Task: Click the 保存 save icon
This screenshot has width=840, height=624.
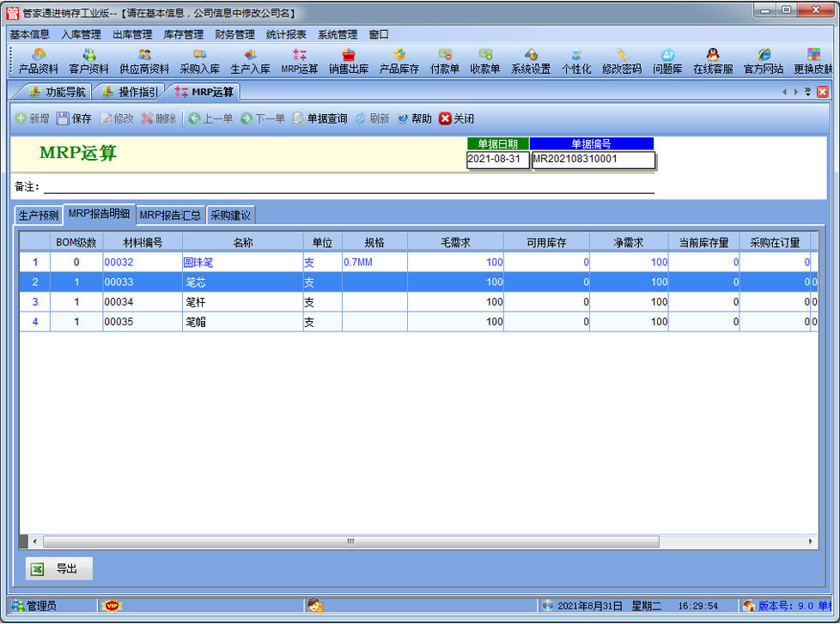Action: [x=74, y=118]
